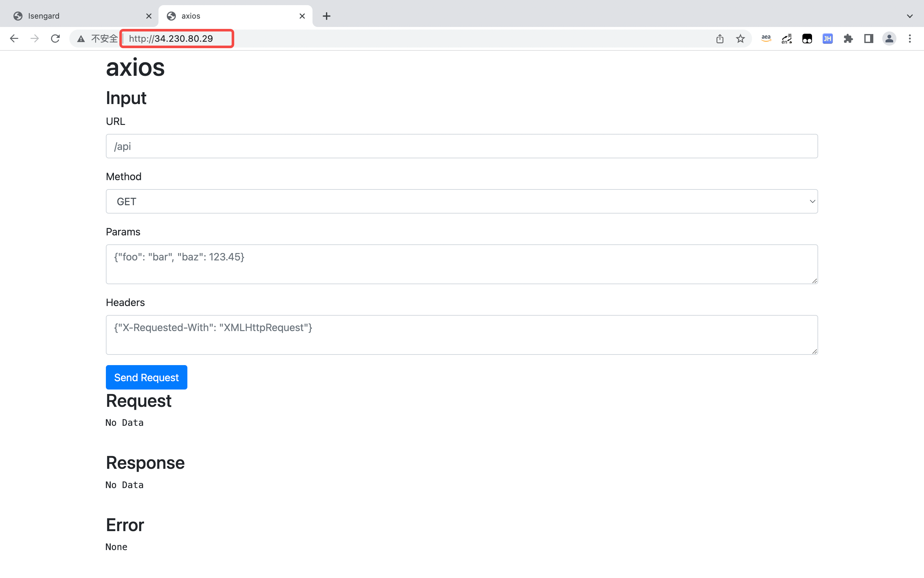
Task: Click the 'None' text under Error
Action: (x=116, y=547)
